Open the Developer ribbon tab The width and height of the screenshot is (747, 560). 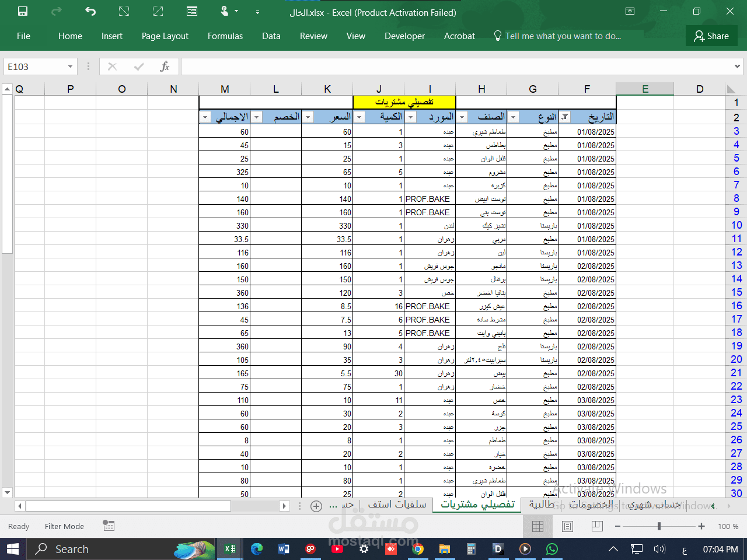[404, 36]
